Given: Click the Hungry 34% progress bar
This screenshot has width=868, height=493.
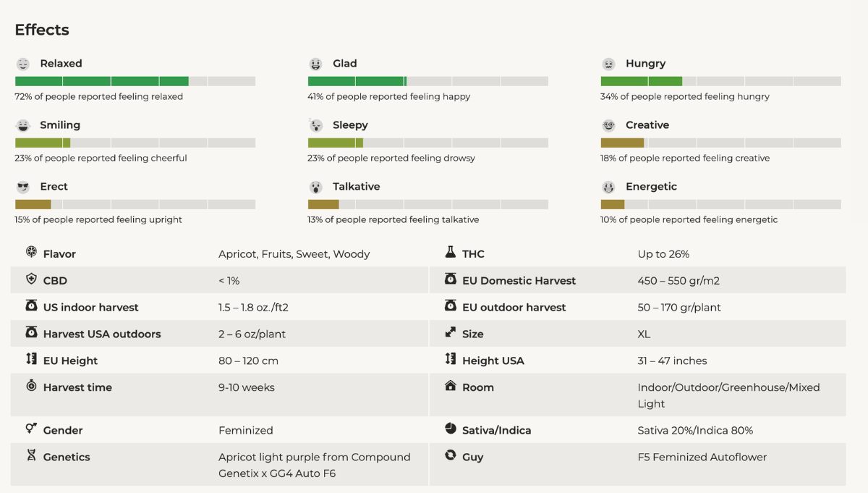Looking at the screenshot, I should [720, 81].
